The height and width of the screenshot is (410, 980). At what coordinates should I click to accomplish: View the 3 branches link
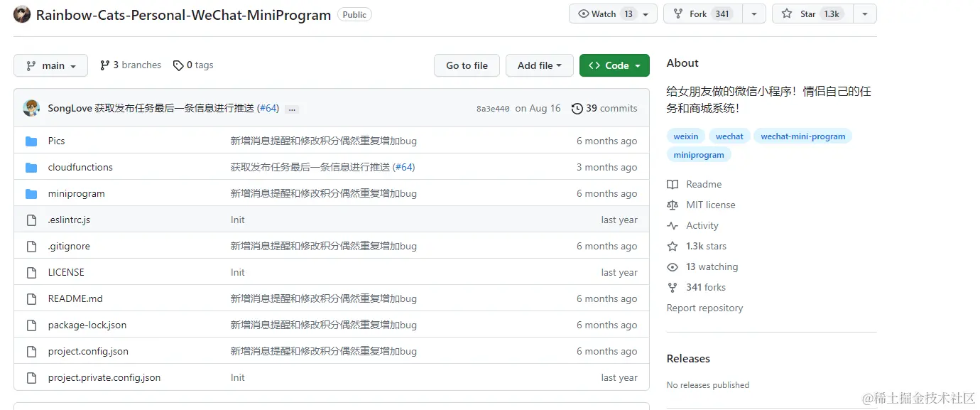pyautogui.click(x=131, y=65)
